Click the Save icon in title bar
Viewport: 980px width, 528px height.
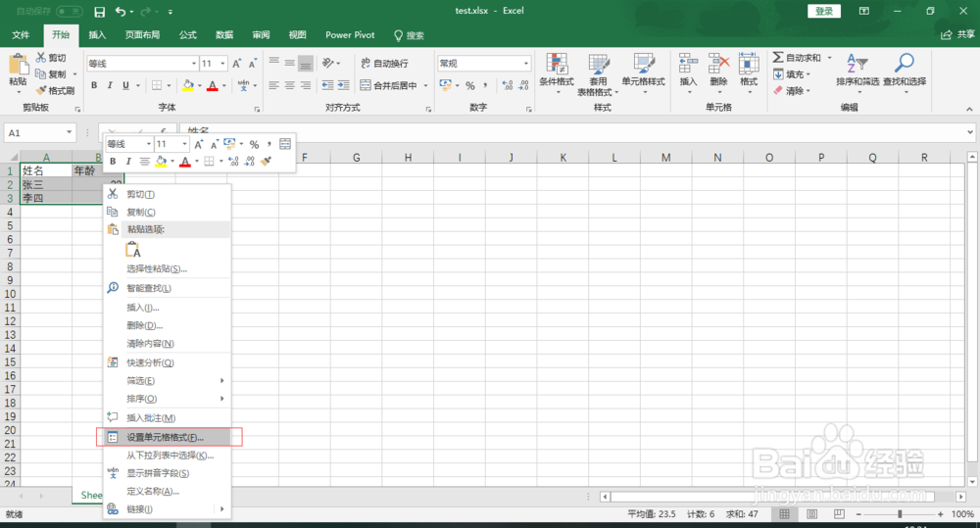(99, 11)
